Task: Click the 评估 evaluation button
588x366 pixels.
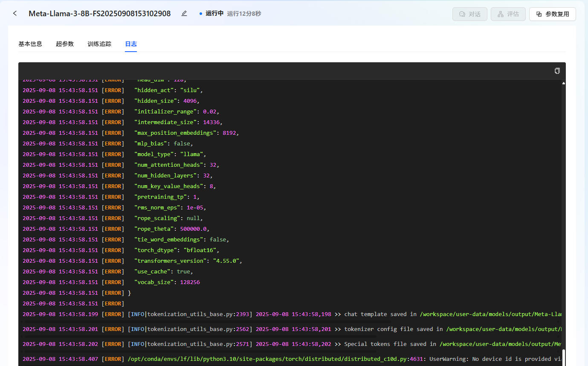Action: (508, 14)
